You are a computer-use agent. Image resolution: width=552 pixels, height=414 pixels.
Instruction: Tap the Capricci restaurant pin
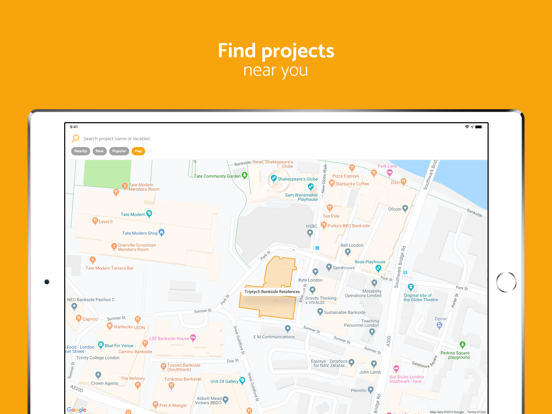(79, 318)
